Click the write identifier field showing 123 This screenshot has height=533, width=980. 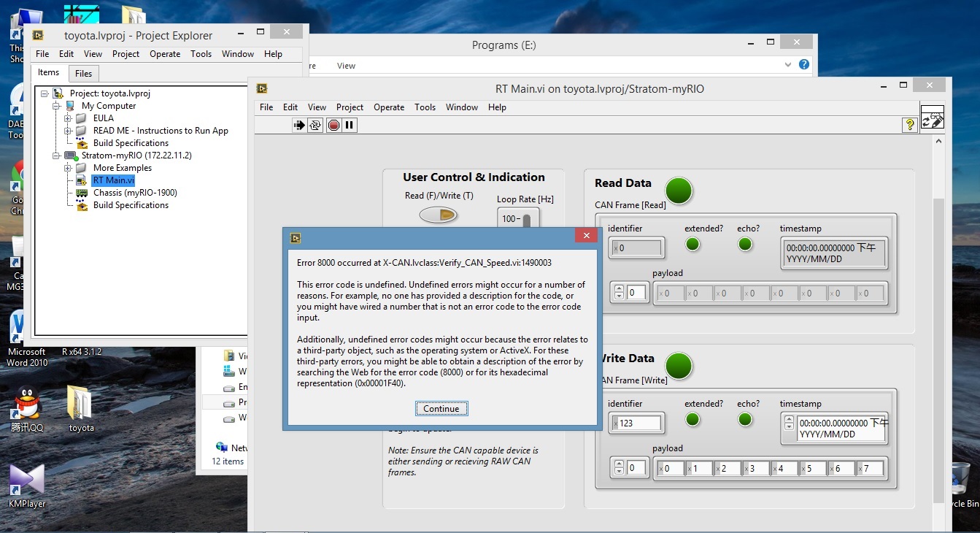(636, 423)
